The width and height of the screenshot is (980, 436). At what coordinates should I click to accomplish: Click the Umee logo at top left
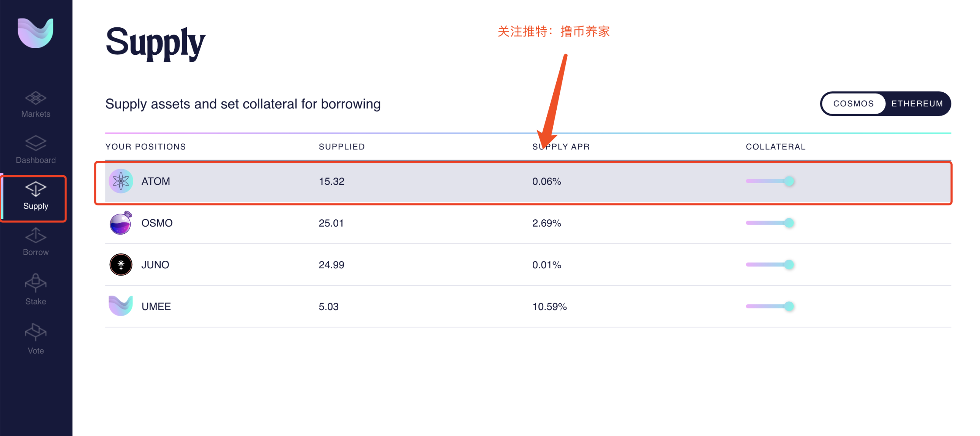click(x=35, y=33)
